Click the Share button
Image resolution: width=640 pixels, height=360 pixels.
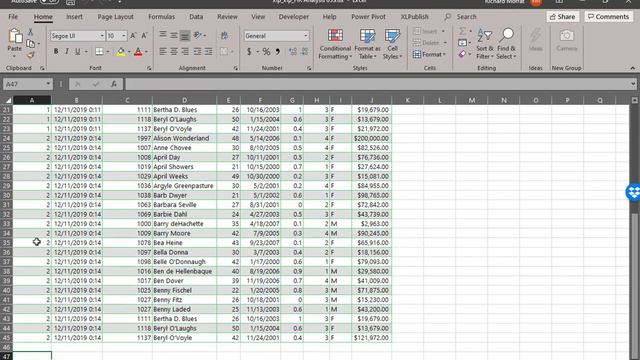pos(562,17)
